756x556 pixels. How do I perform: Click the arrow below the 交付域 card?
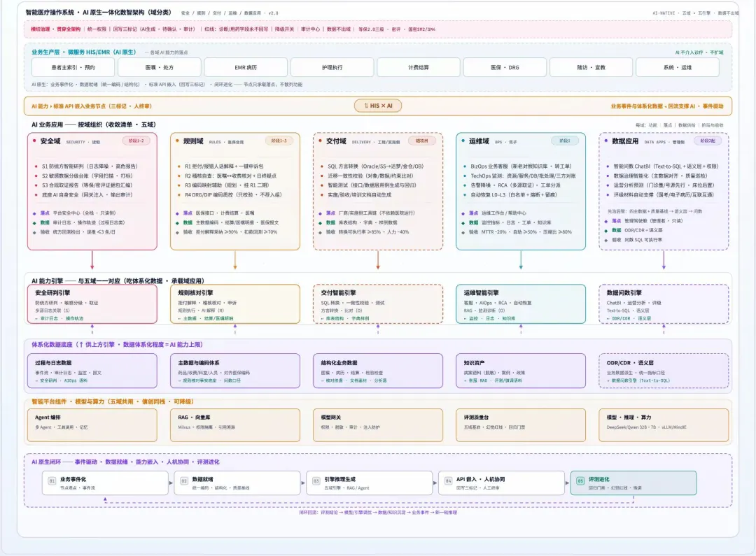[x=378, y=260]
